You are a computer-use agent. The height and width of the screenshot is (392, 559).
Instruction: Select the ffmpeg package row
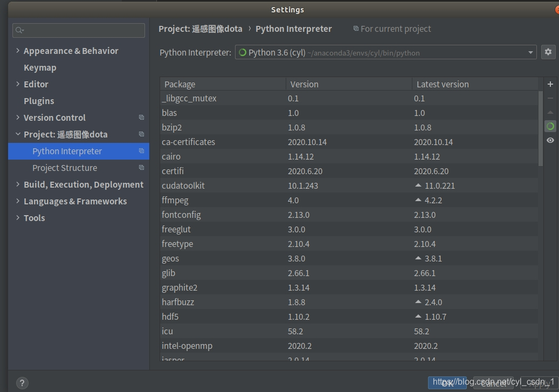coord(349,200)
